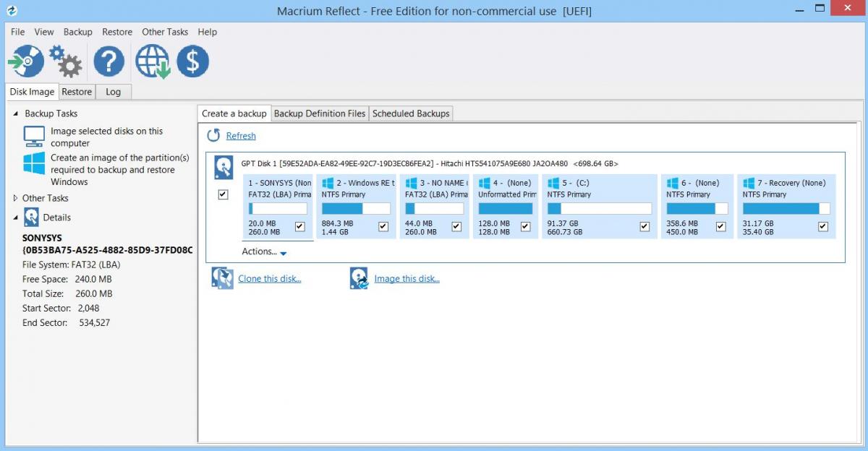The width and height of the screenshot is (868, 451).
Task: Click Windows logo on partition 3 NO NAME
Action: click(x=411, y=184)
